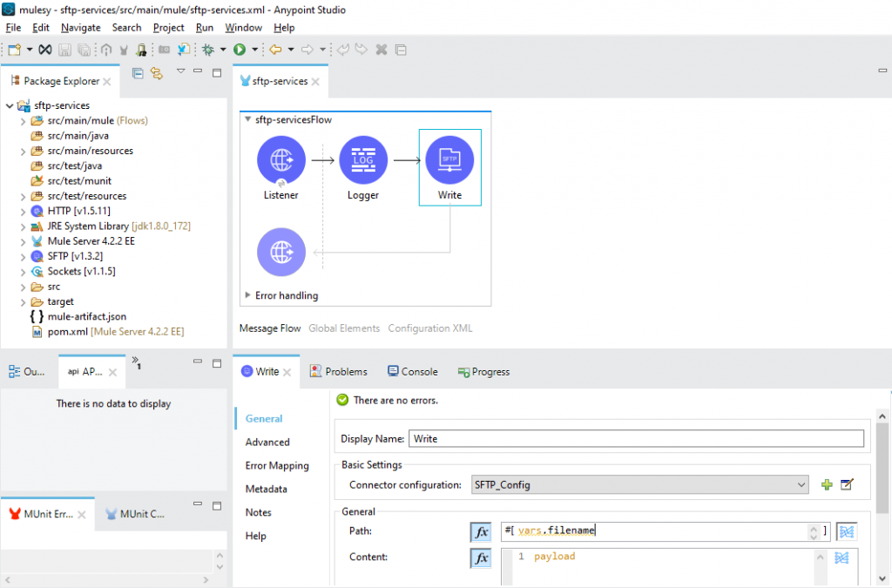Viewport: 892px width, 588px height.
Task: Open the Window menu
Action: coord(243,27)
